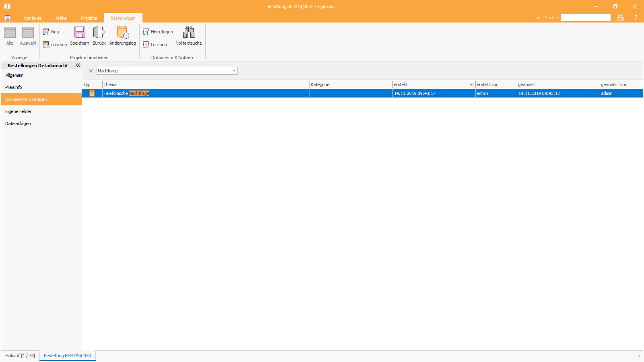The width and height of the screenshot is (644, 362).
Task: Open the bottom-right tab list arrow
Action: coord(639,356)
